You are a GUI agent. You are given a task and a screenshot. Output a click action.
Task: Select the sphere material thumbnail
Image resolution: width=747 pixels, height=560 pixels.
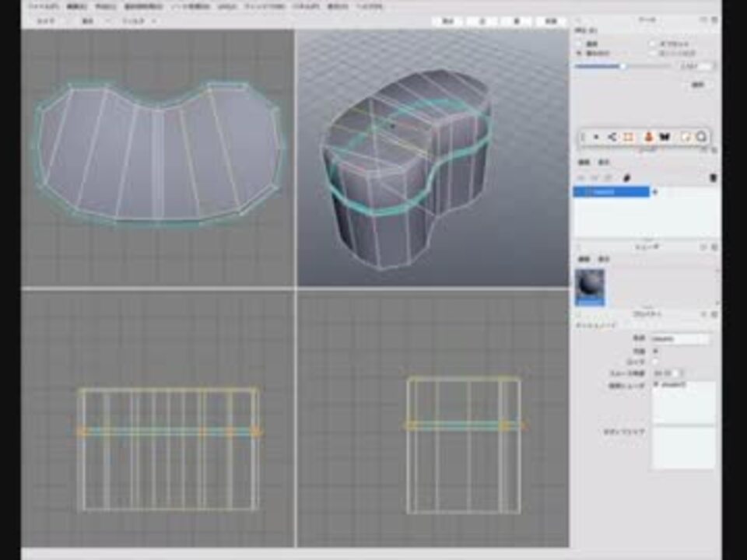tap(590, 287)
